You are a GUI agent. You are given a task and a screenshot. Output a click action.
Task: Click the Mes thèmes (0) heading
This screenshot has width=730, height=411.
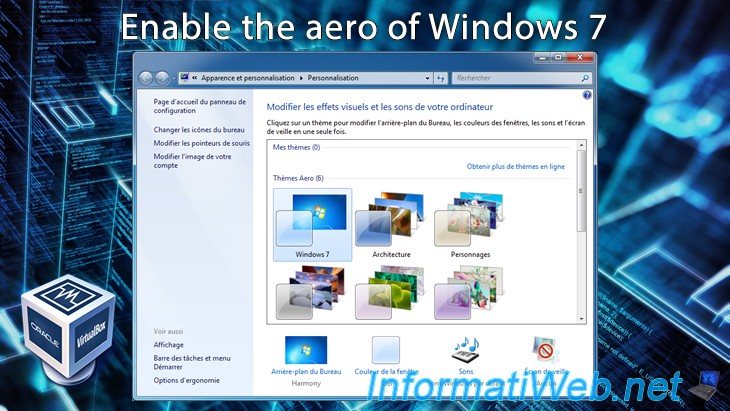(x=297, y=147)
